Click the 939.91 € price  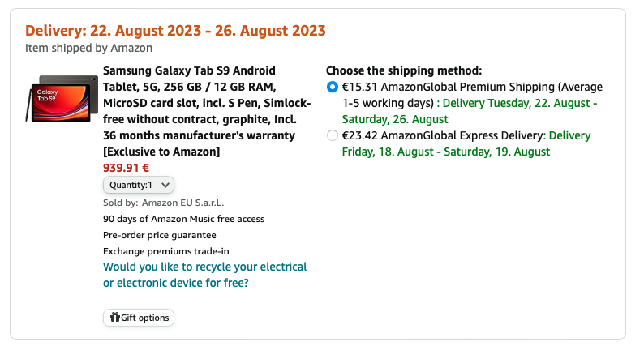click(x=126, y=168)
